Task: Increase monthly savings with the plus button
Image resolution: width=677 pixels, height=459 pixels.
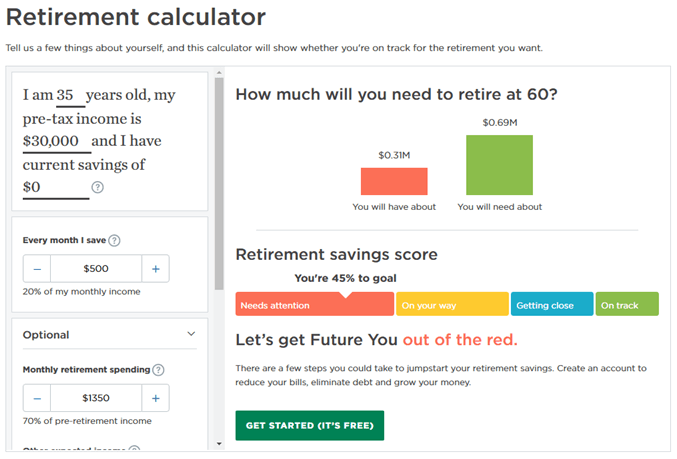Action: (155, 269)
